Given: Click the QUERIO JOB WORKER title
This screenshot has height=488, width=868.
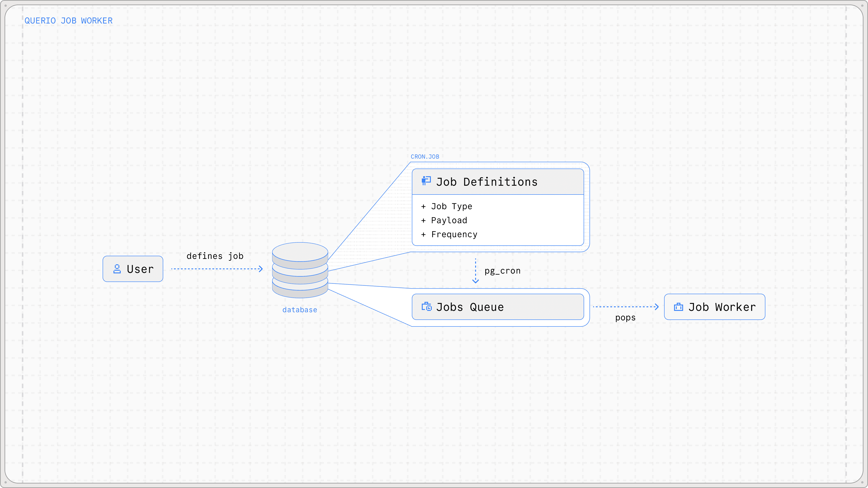Looking at the screenshot, I should 68,21.
